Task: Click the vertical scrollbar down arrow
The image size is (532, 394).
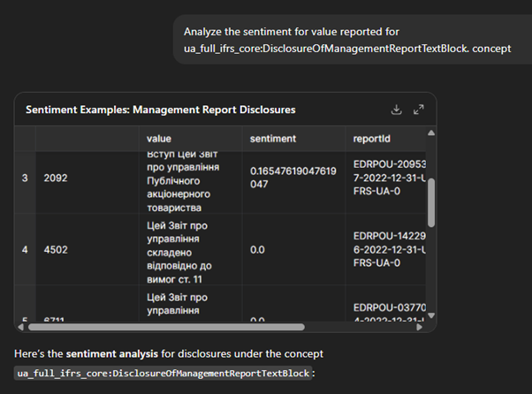Action: (x=430, y=315)
